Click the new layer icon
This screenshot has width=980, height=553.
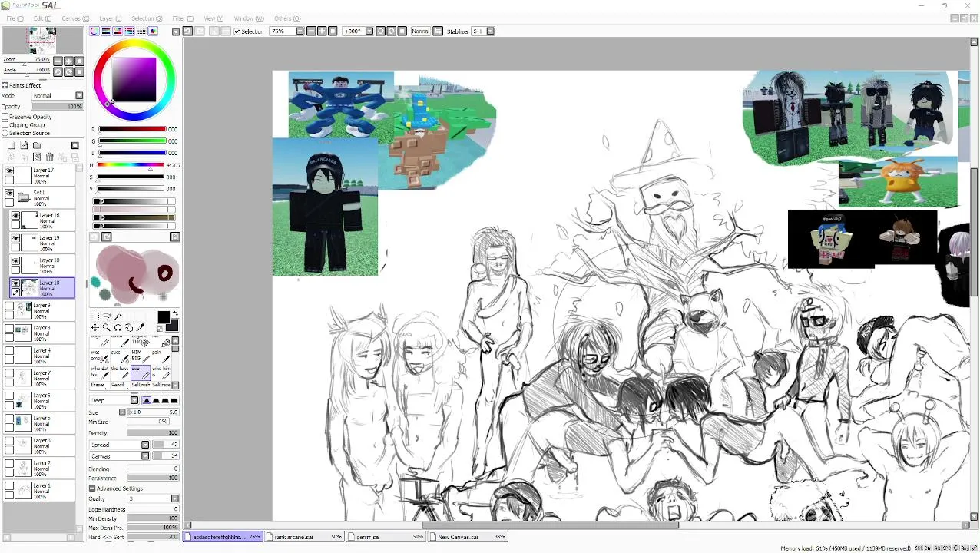pos(11,145)
